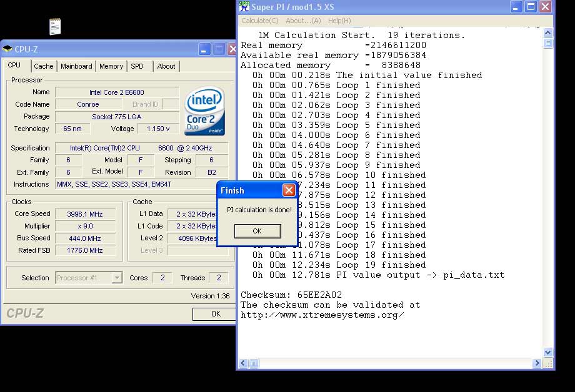
Task: Click the http://www.xtremesystems.org/ text
Action: (x=322, y=315)
